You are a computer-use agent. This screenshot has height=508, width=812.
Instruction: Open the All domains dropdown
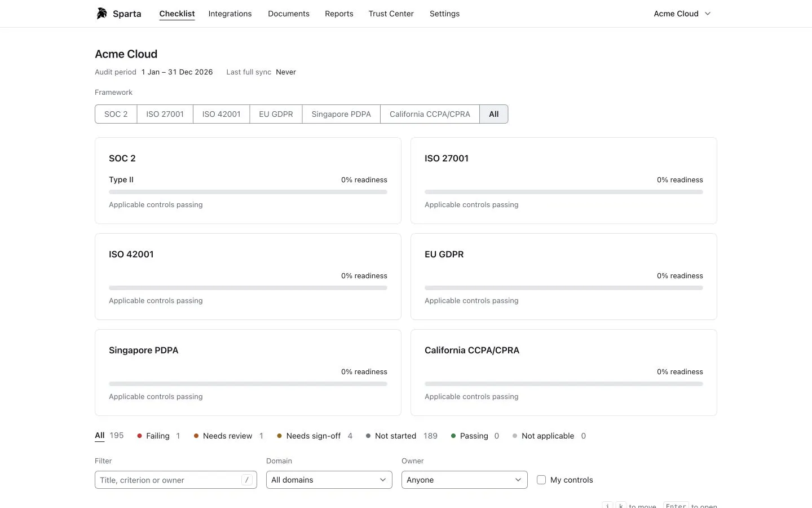(x=329, y=480)
